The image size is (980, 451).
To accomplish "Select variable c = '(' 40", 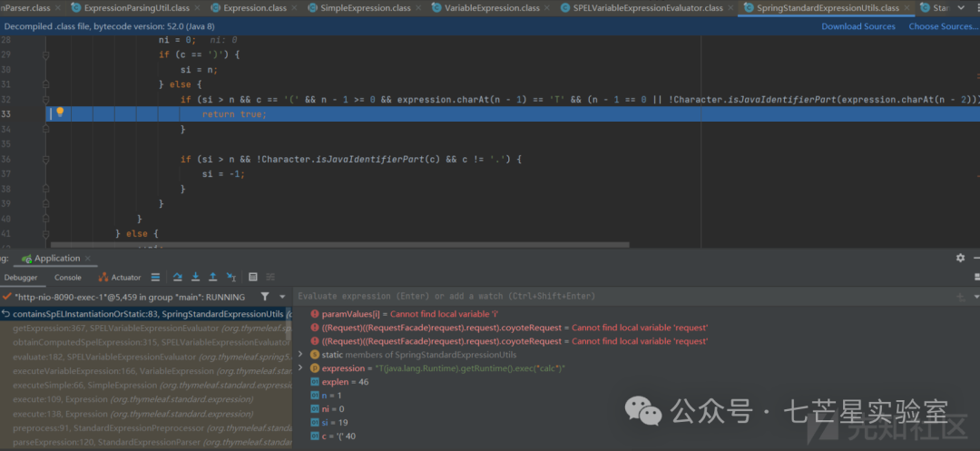I will tap(334, 436).
